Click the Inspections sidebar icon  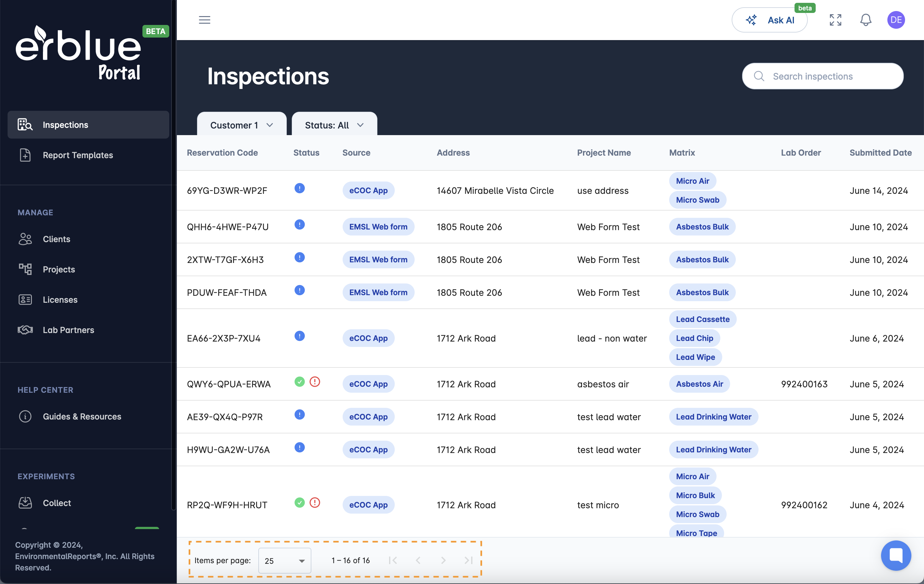click(24, 124)
